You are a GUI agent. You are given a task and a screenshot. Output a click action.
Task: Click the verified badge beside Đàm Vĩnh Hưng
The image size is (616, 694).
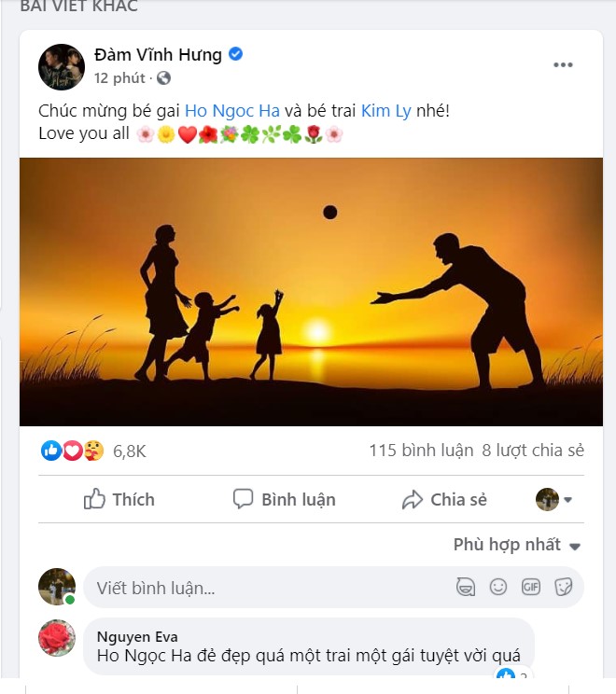[236, 54]
